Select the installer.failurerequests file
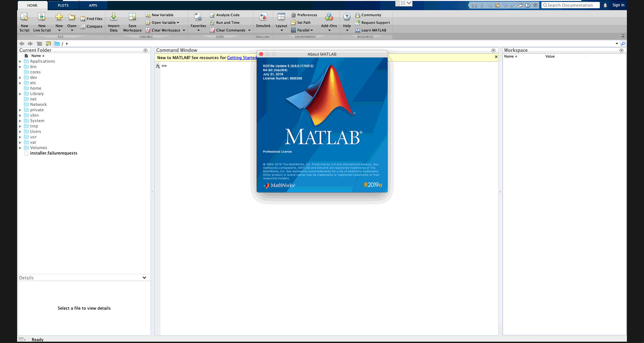Screen dimensions: 644x343 click(x=54, y=153)
